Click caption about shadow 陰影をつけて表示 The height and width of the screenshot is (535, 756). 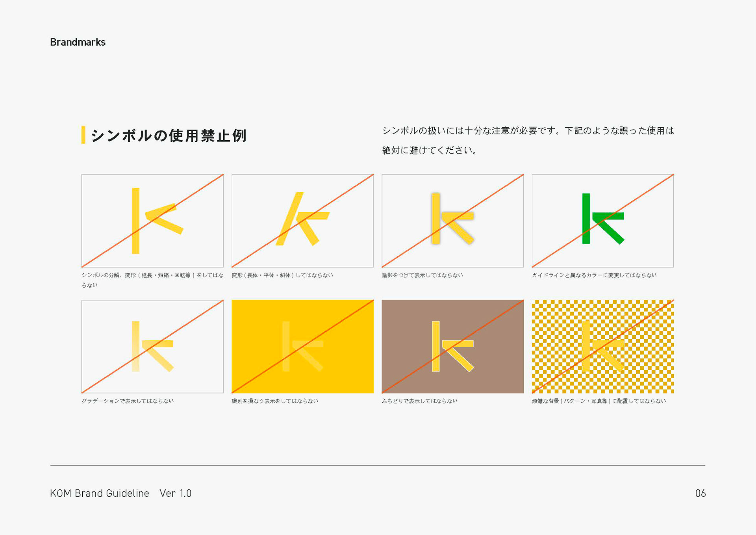(422, 275)
